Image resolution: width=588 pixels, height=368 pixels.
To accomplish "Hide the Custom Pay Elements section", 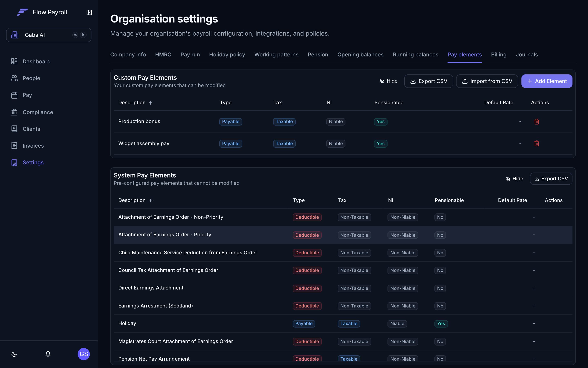I will (x=388, y=81).
